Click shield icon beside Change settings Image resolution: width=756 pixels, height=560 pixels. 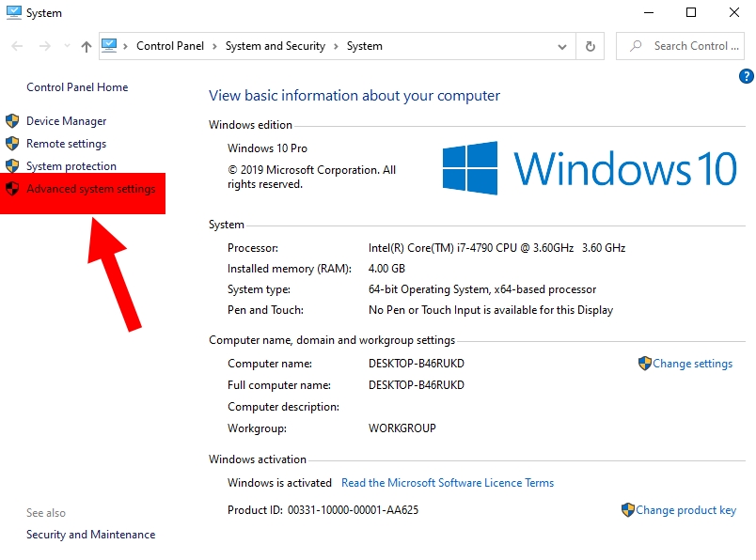pyautogui.click(x=645, y=364)
